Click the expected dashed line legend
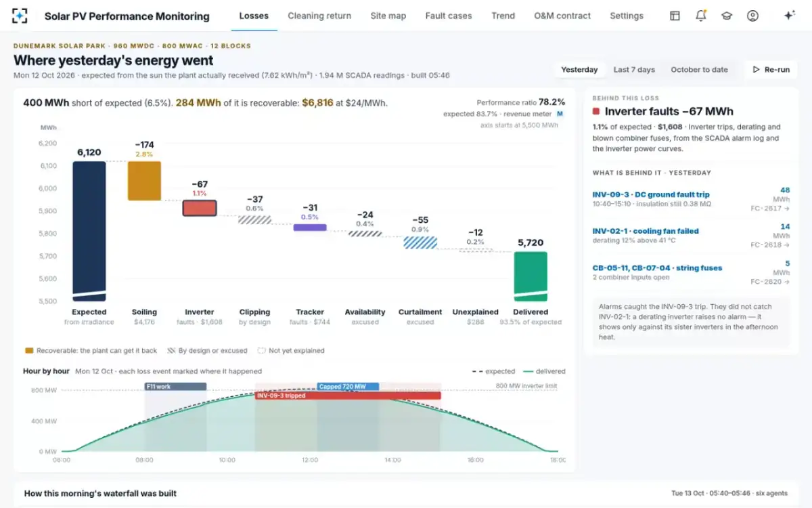This screenshot has height=508, width=812. tap(493, 371)
